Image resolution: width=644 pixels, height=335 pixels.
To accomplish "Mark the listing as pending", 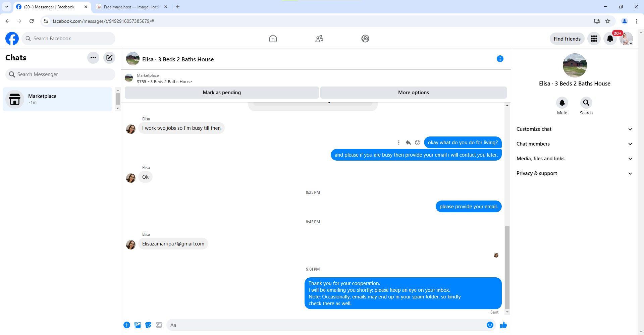I will pyautogui.click(x=222, y=93).
